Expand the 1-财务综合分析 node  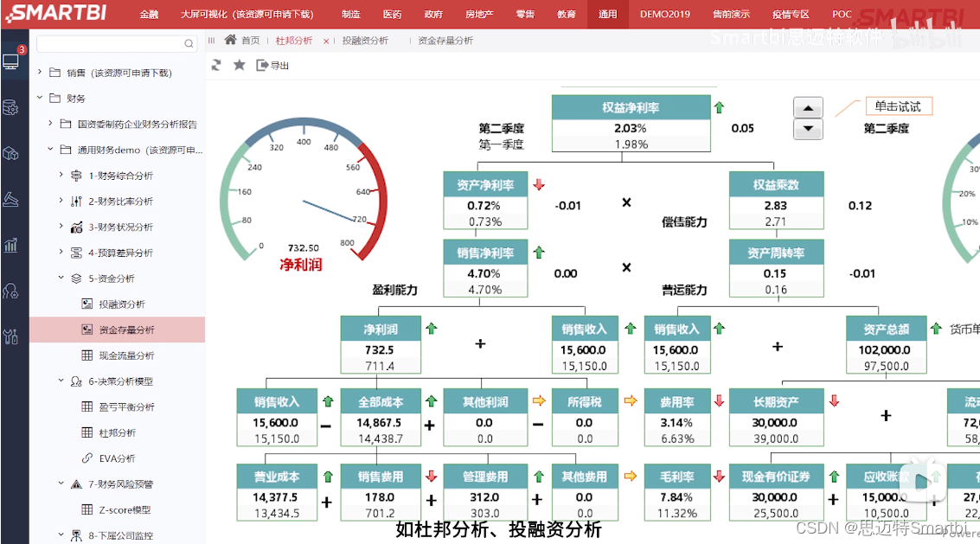click(x=61, y=175)
